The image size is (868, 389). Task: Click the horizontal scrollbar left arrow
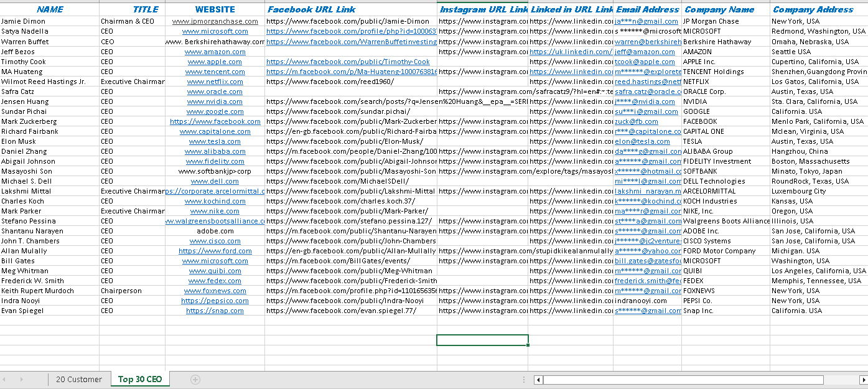(x=538, y=380)
